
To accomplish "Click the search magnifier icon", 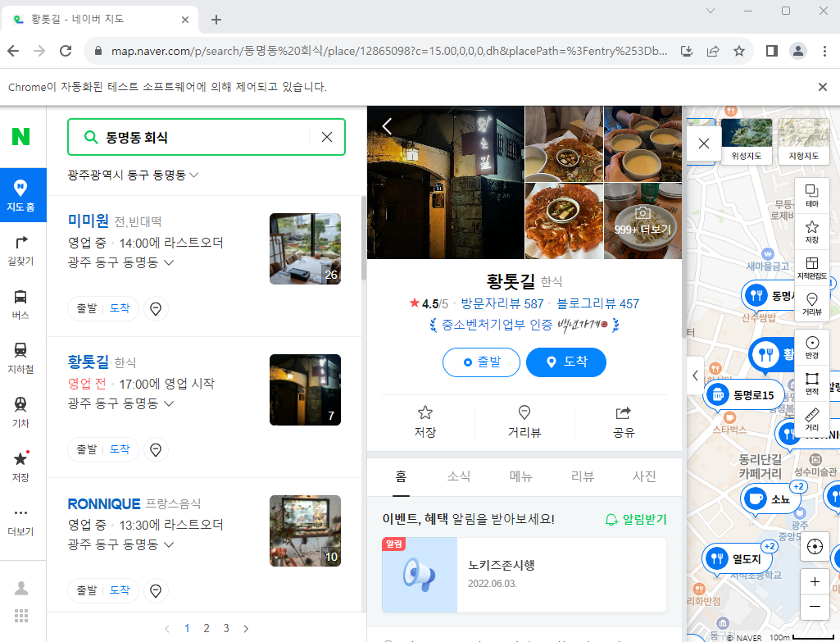I will 91,137.
